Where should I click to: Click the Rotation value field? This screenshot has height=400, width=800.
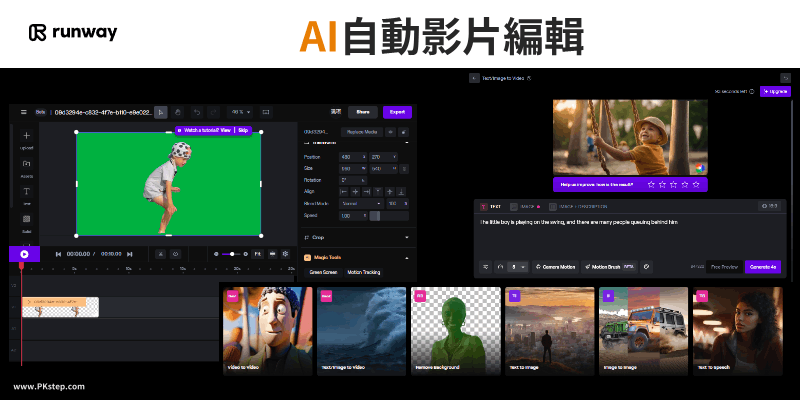click(x=353, y=180)
